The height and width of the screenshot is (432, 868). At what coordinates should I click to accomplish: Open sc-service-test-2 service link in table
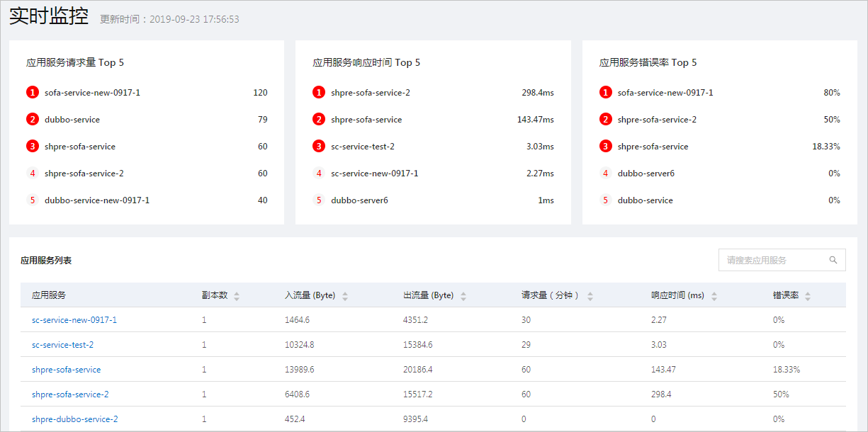62,345
